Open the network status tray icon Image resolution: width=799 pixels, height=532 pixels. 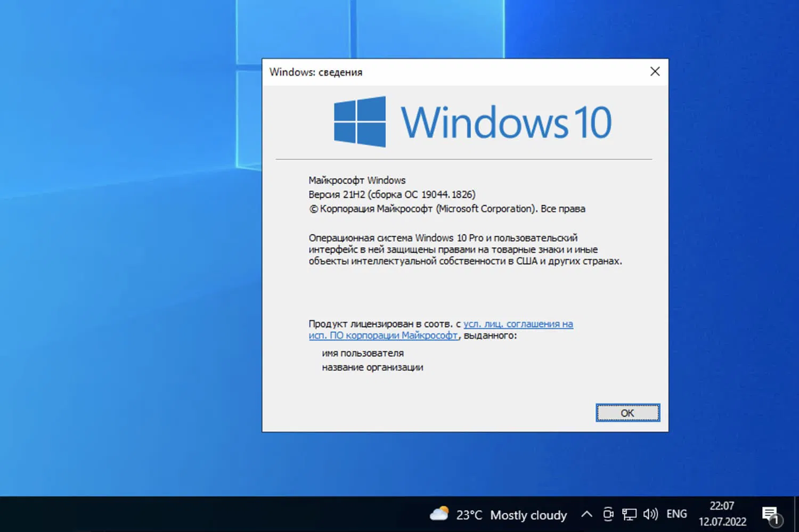click(629, 514)
